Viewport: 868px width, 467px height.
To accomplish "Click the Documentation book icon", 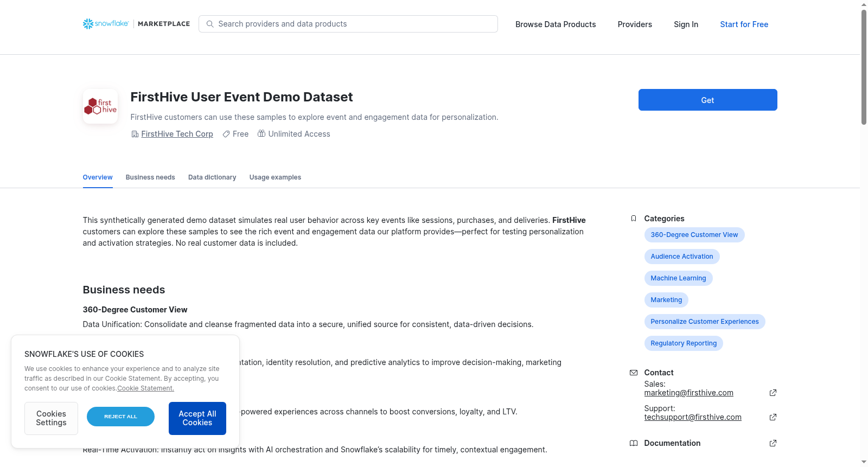I will pyautogui.click(x=633, y=443).
